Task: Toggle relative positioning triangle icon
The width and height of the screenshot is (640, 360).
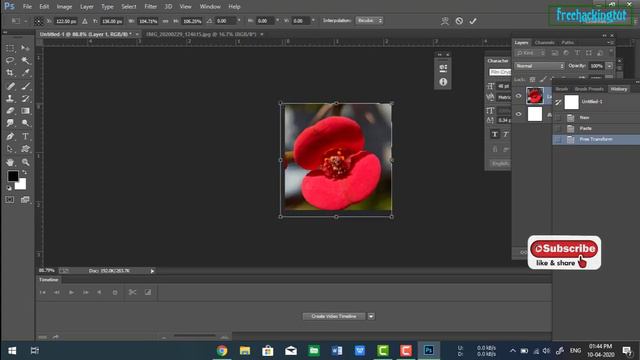Action: (84, 21)
